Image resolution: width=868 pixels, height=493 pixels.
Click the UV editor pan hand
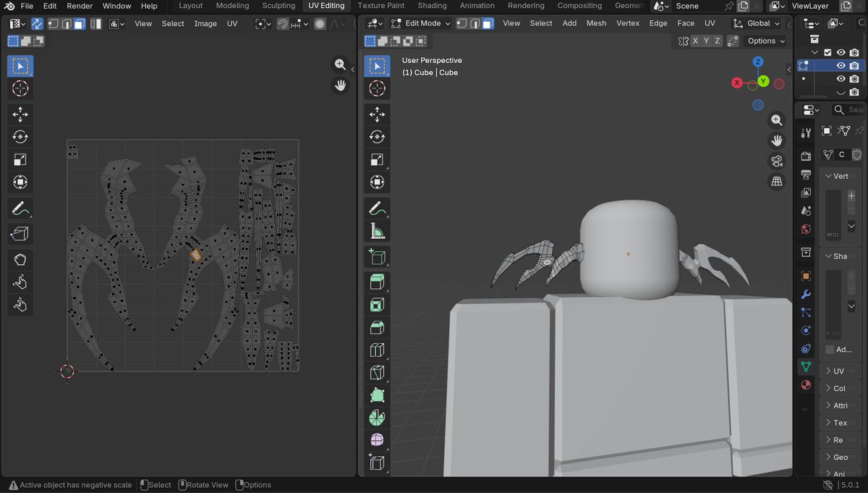[340, 85]
